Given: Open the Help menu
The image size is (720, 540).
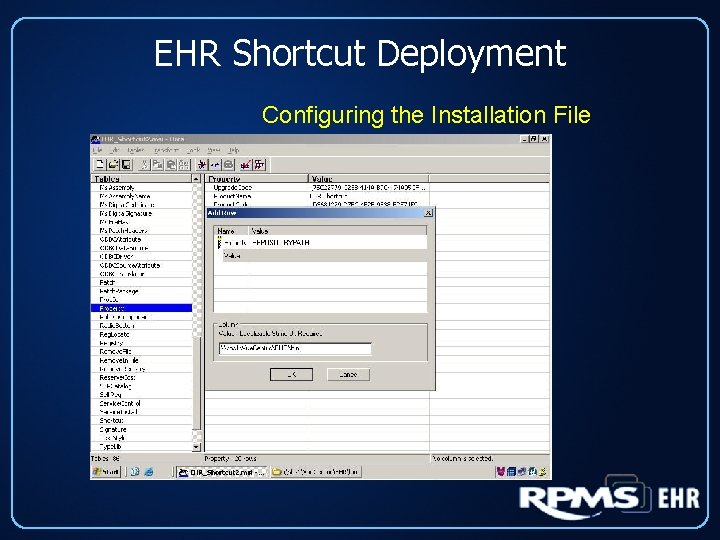Looking at the screenshot, I should coord(234,150).
